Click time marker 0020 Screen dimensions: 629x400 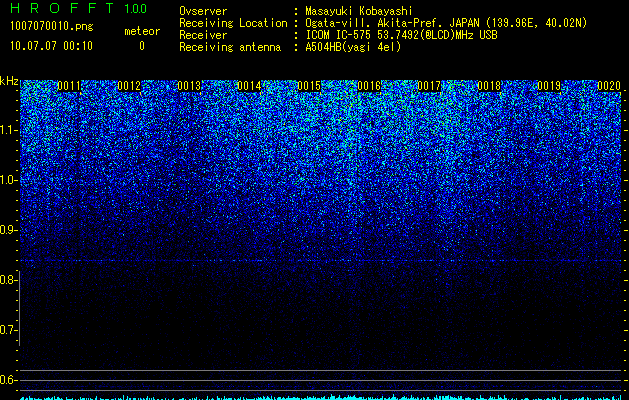[x=609, y=86]
